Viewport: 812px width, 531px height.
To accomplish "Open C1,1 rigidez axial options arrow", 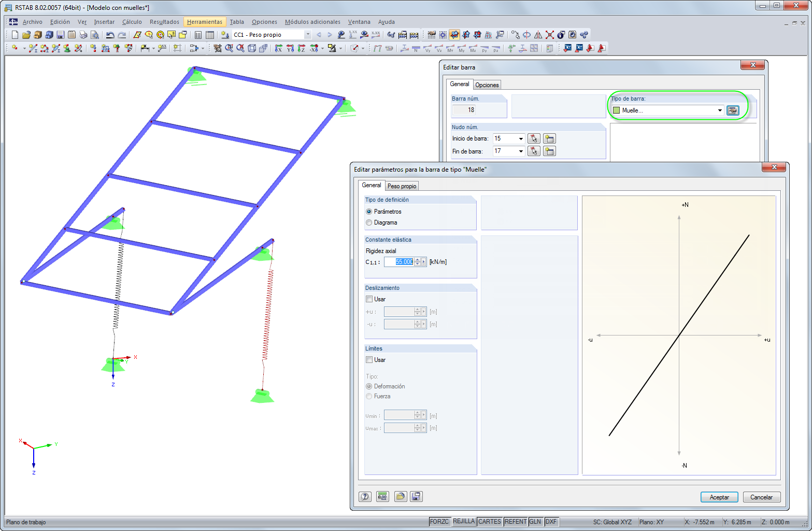I will [424, 262].
